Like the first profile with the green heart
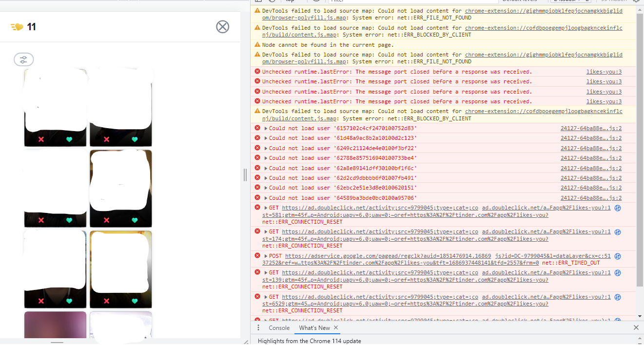Screen dimensions: 644x345 click(69, 139)
